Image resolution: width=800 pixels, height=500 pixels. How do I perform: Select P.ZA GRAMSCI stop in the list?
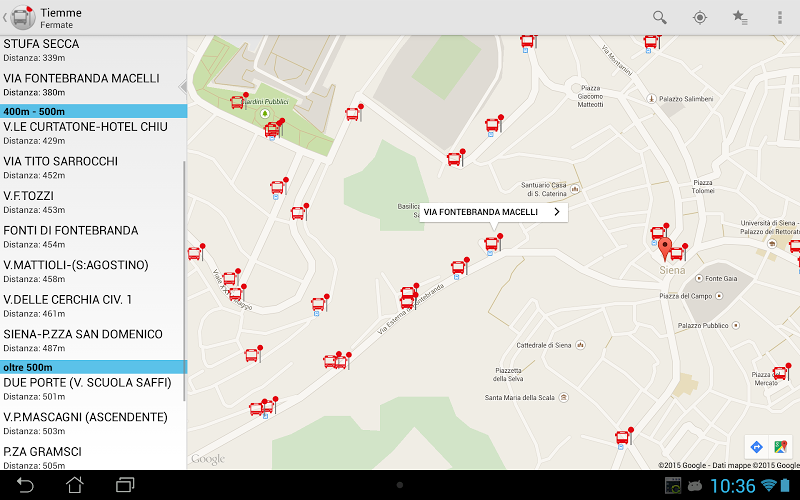pos(93,457)
